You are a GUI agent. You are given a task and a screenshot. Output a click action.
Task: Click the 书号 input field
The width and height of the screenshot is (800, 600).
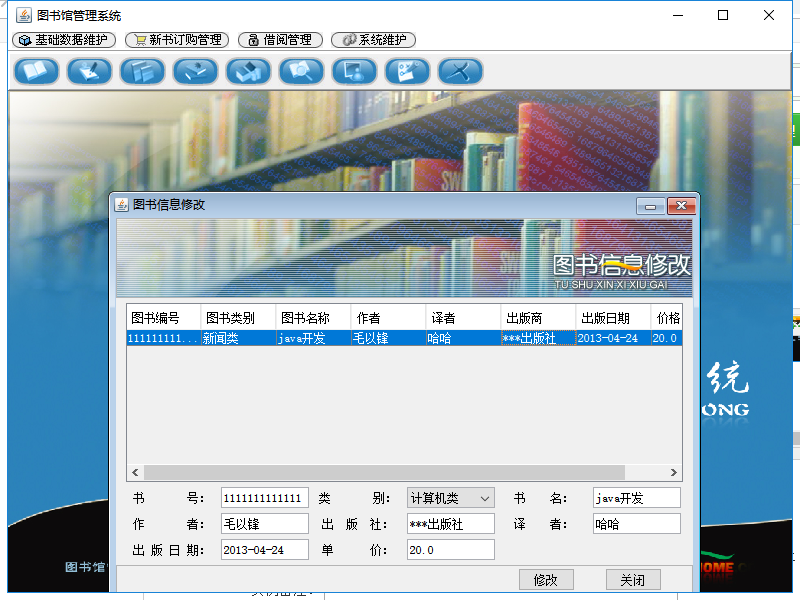[x=264, y=498]
